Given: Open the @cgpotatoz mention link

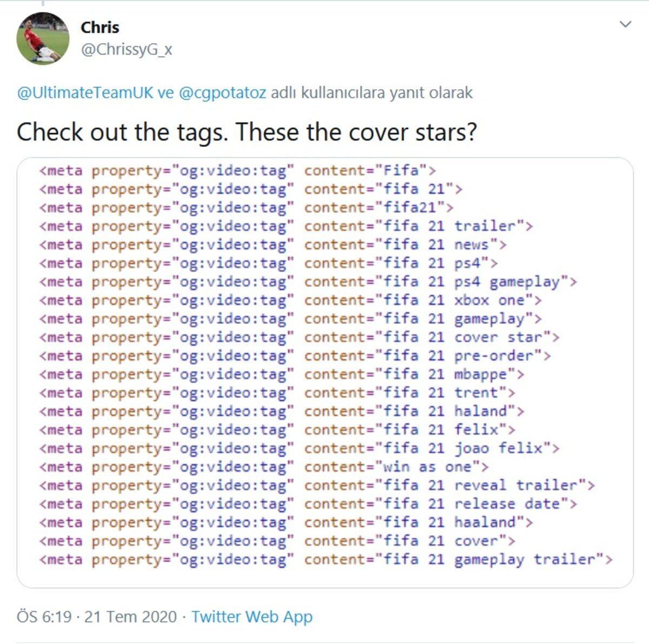Looking at the screenshot, I should coord(222,93).
